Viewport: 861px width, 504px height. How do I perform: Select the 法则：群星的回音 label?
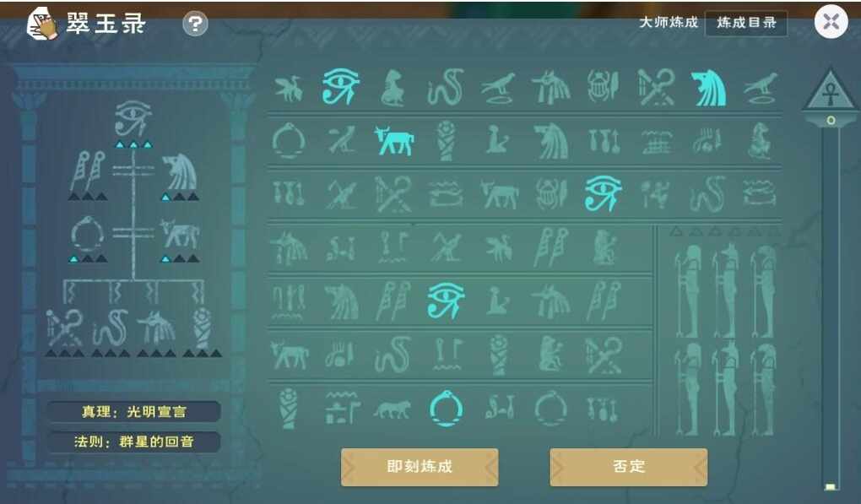click(x=134, y=442)
